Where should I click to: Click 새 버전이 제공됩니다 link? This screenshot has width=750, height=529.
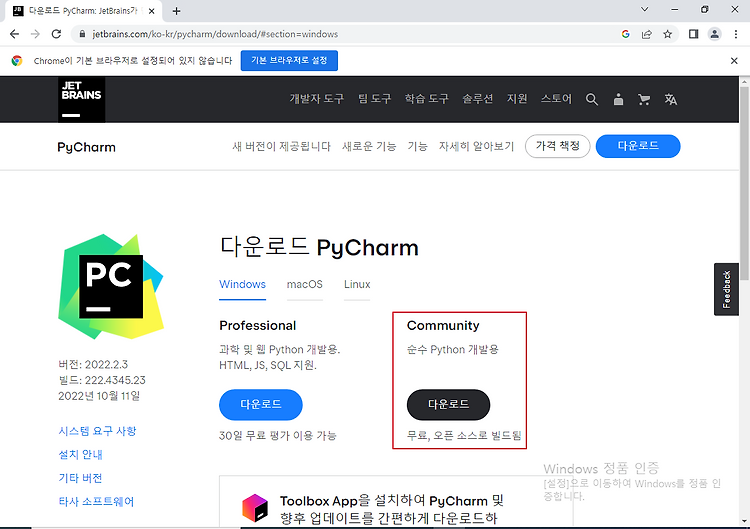(281, 146)
